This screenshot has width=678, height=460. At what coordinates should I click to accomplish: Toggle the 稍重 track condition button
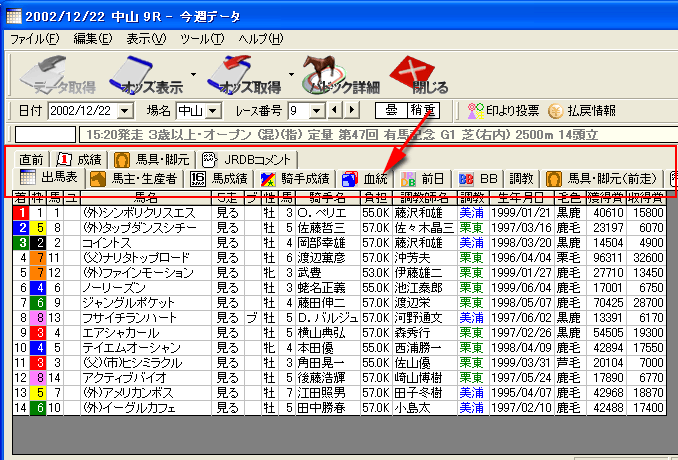coord(424,110)
